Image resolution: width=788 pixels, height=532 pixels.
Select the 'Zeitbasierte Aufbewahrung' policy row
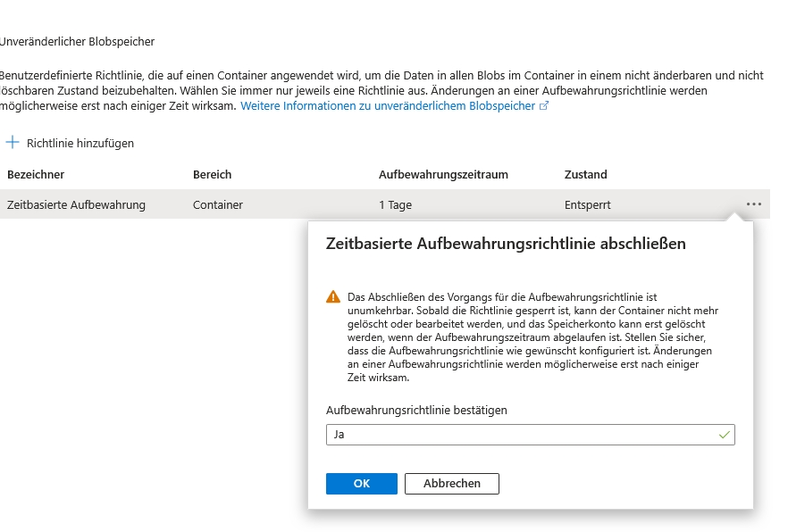pos(76,205)
